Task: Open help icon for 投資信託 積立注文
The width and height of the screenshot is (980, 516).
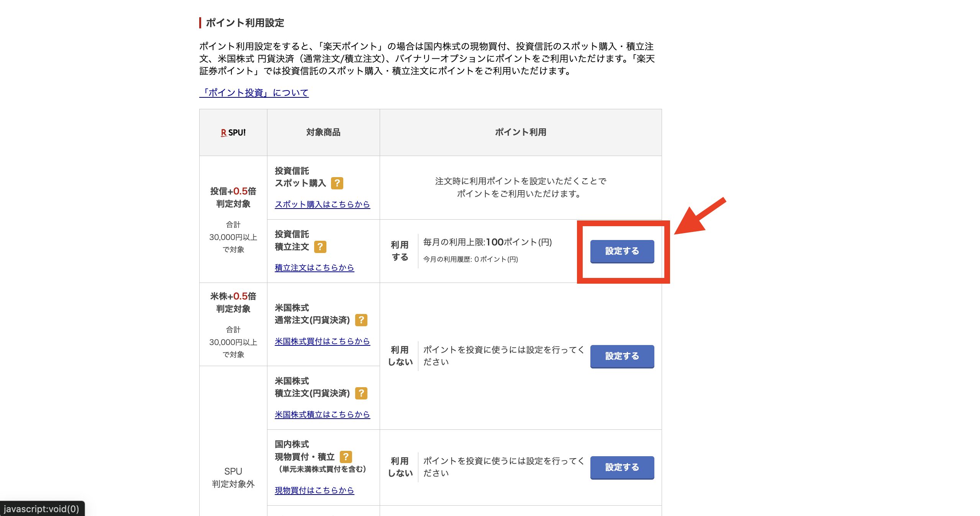Action: coord(320,246)
